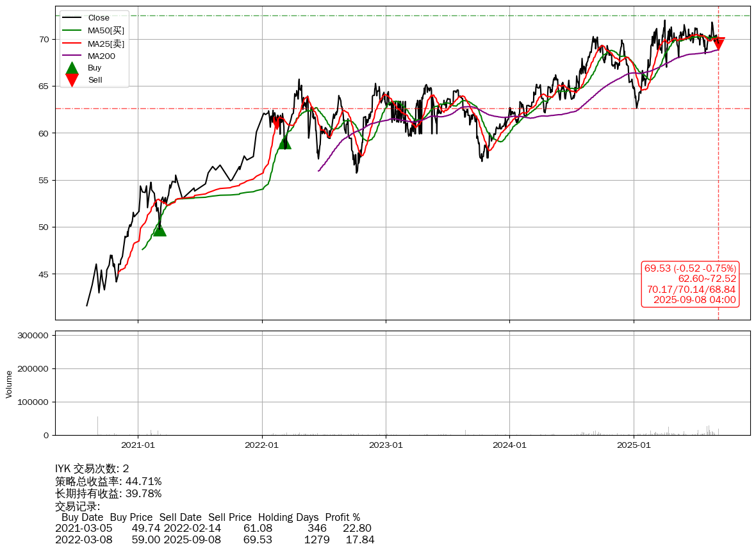Select the 2021-03-05 trade record row
Screen dimensions: 756x551
213,528
